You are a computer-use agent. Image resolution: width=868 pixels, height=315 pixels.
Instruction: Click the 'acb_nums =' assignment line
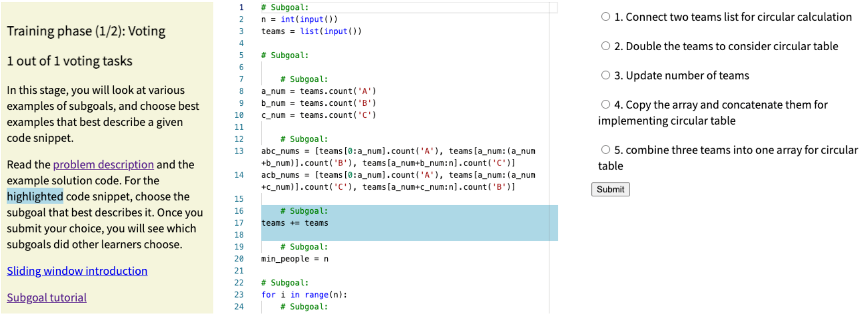pyautogui.click(x=398, y=181)
